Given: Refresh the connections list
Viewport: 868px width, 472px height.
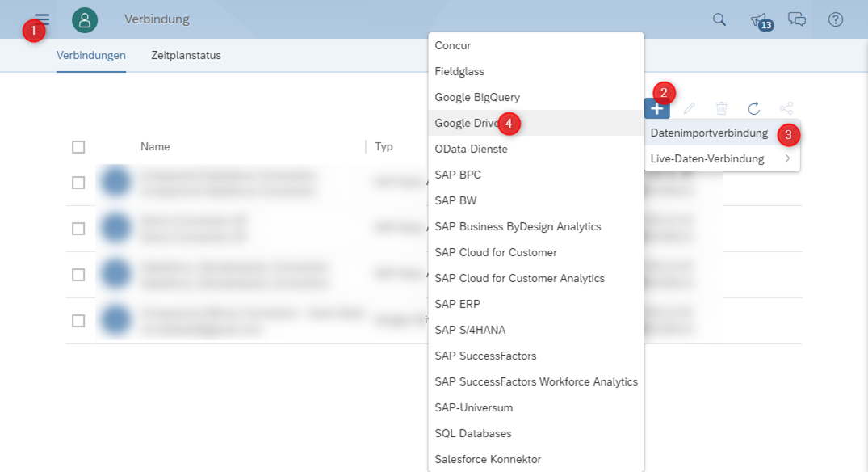Looking at the screenshot, I should pyautogui.click(x=753, y=108).
